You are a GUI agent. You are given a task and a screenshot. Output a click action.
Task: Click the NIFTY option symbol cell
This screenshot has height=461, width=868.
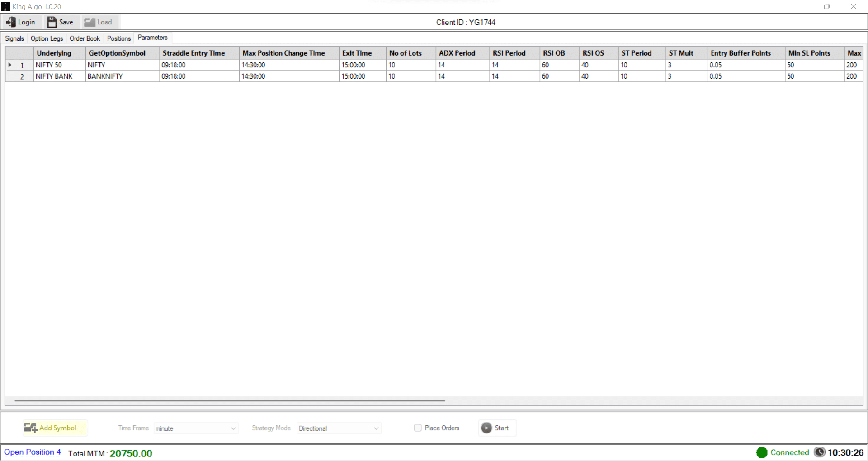(x=123, y=65)
